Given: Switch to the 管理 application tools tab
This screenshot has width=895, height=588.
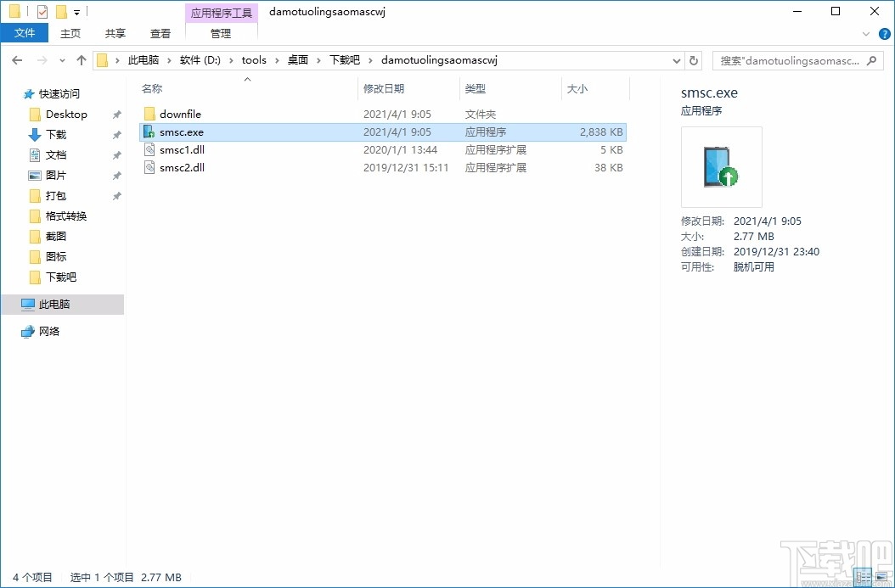Looking at the screenshot, I should point(221,34).
